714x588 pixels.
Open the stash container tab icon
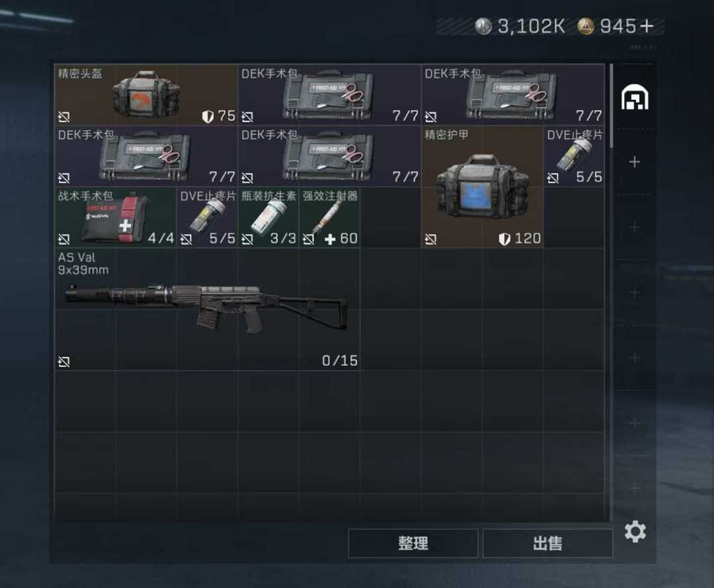tap(635, 97)
